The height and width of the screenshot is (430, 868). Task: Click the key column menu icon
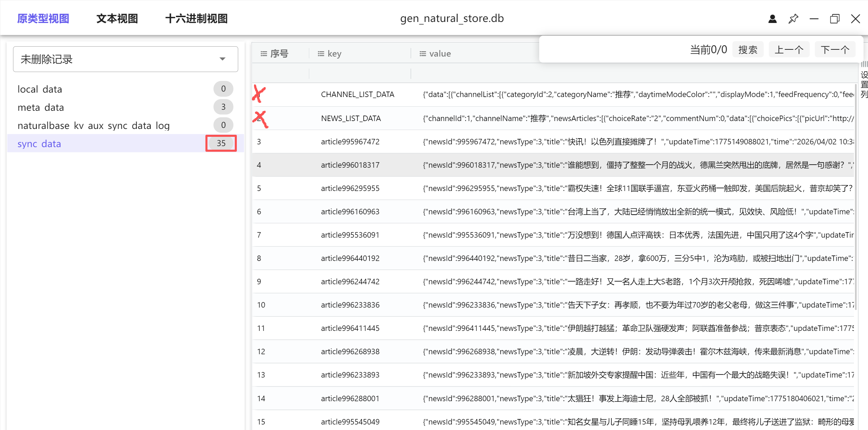[x=321, y=54]
